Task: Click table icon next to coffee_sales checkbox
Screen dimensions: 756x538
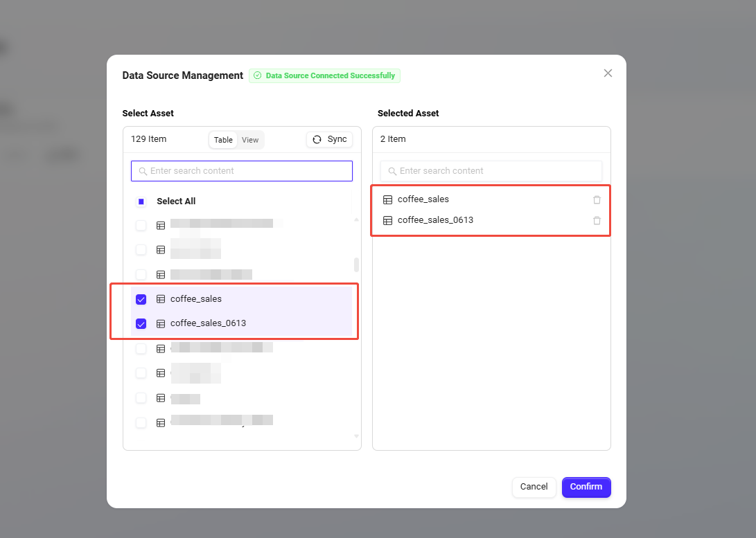Action: 161,299
